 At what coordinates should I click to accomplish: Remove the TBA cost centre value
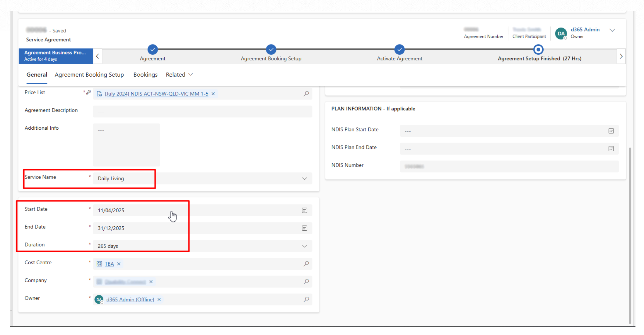coord(119,264)
